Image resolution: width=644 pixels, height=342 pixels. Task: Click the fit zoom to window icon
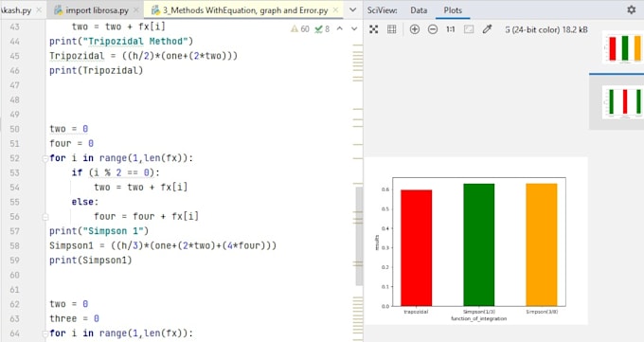click(469, 29)
